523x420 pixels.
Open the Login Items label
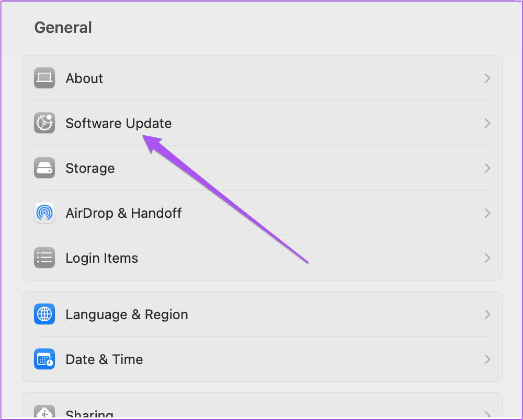[102, 259]
